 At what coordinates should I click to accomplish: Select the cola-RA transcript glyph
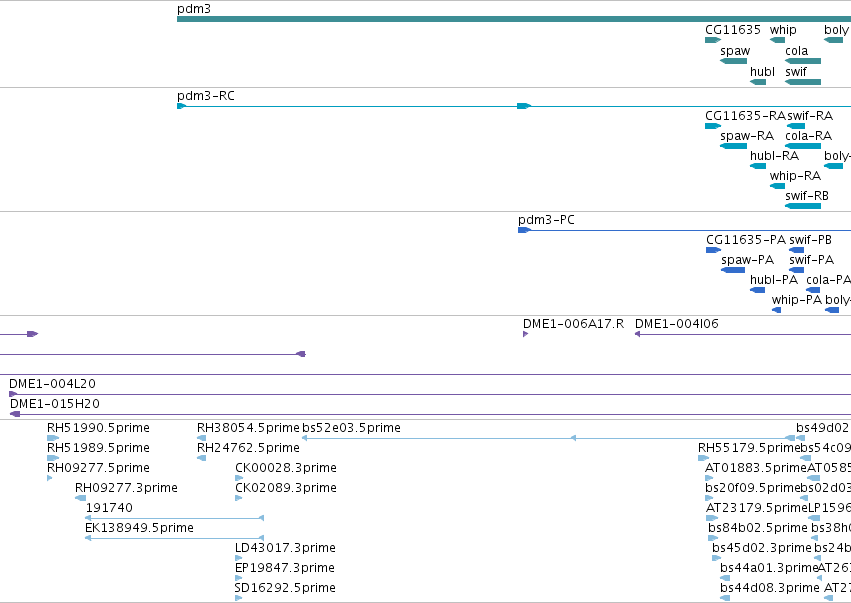coord(803,146)
